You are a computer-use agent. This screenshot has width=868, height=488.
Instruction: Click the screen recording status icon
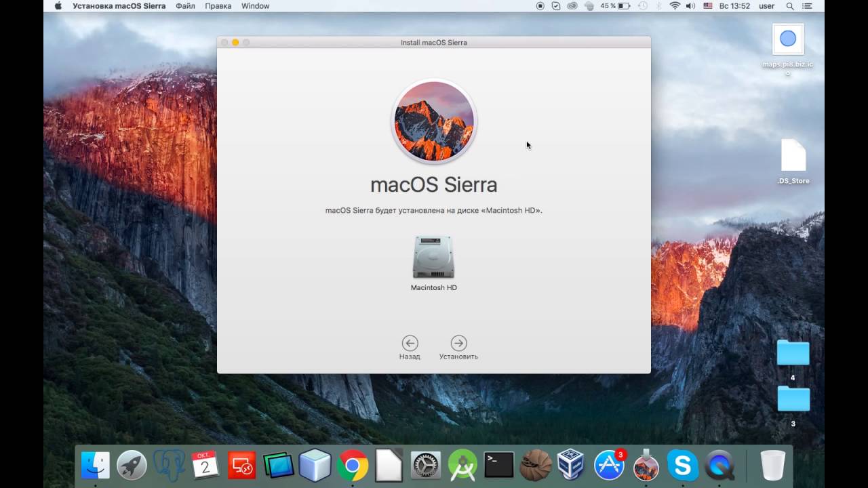[x=540, y=6]
